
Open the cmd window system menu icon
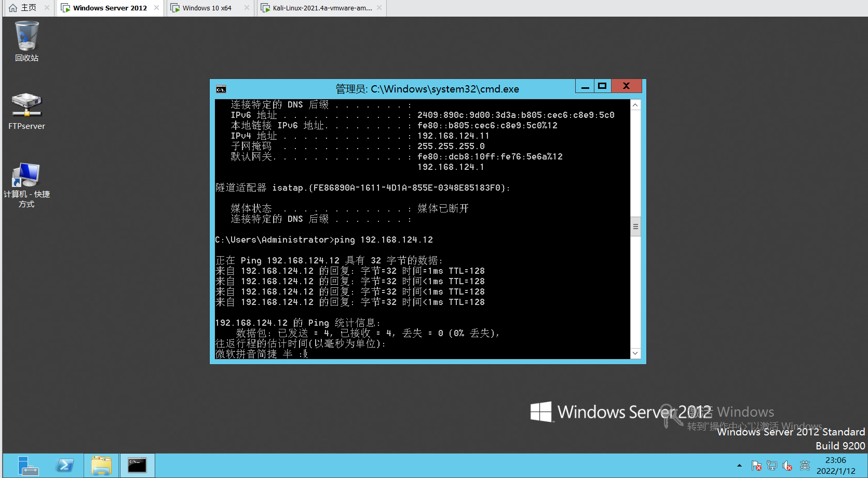pos(221,89)
